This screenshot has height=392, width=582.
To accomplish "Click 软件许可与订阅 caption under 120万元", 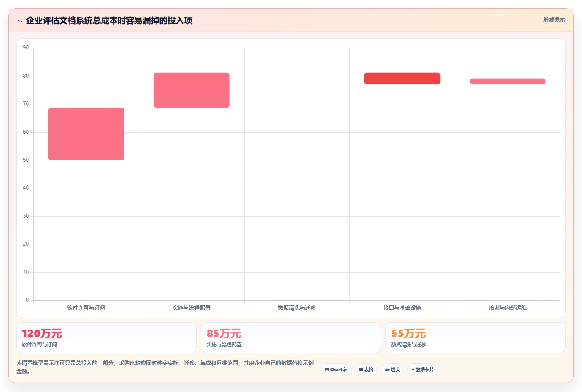I will click(x=40, y=345).
